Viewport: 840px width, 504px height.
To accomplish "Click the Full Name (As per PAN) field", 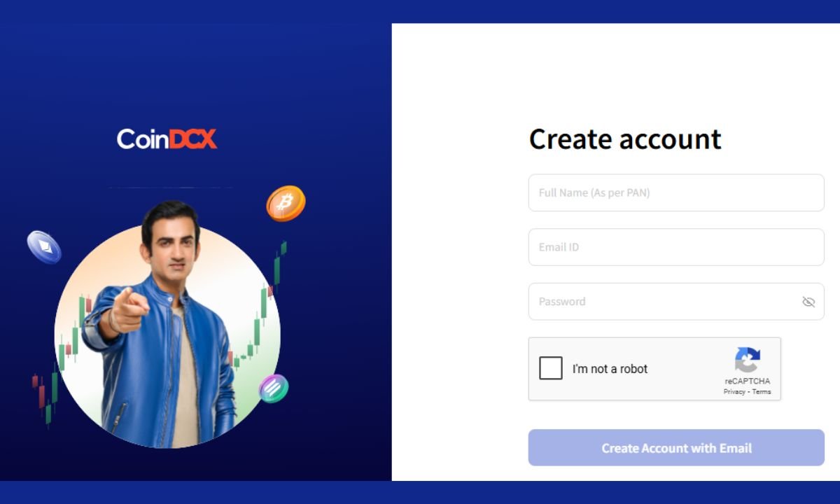I will point(676,192).
